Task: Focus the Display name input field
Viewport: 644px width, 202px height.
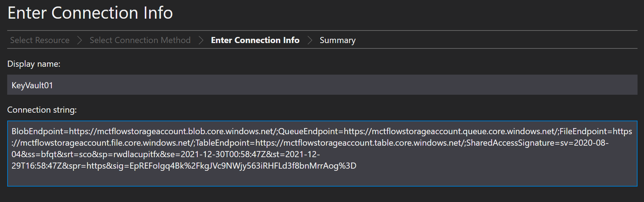Action: (322, 85)
